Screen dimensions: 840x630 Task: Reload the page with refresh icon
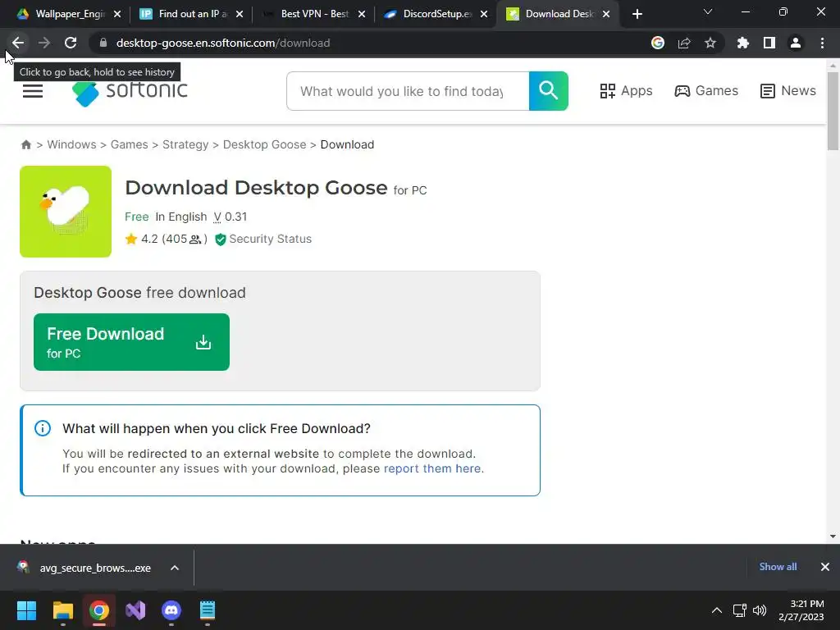pyautogui.click(x=71, y=43)
